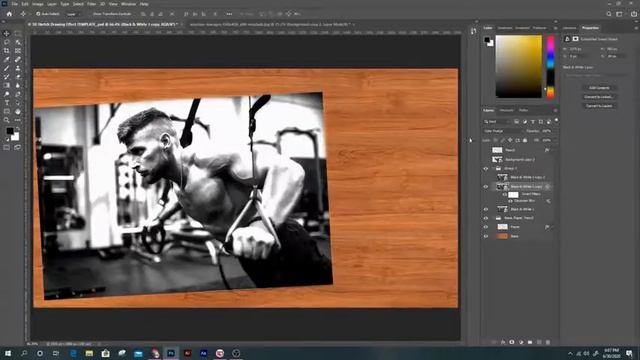Select the Lasso tool
This screenshot has width=640, height=360.
[x=7, y=42]
